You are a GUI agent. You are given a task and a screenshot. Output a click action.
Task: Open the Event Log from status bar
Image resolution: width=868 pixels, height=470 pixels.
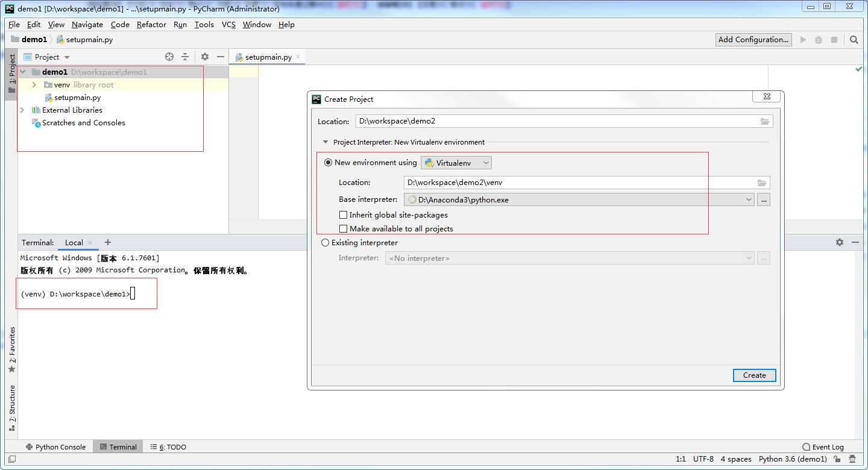click(x=823, y=447)
